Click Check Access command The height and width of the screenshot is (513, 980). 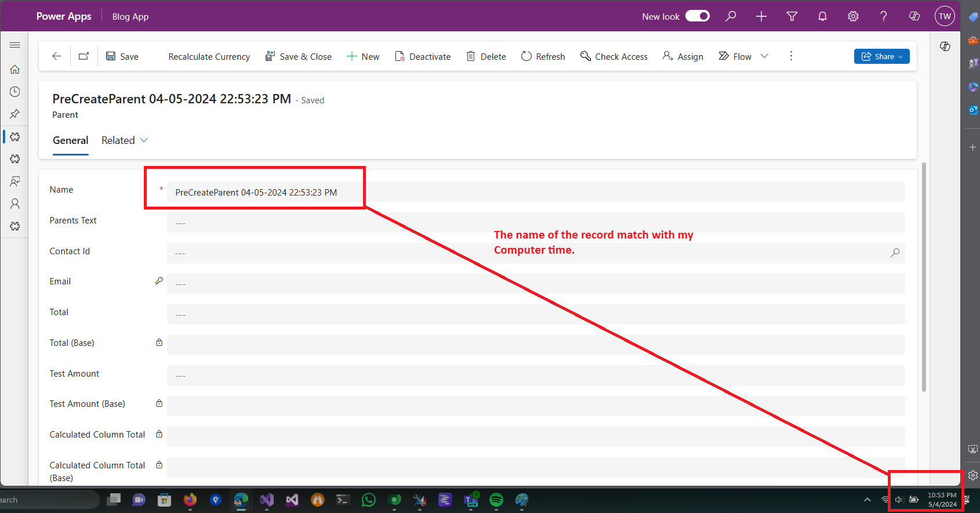(x=614, y=56)
